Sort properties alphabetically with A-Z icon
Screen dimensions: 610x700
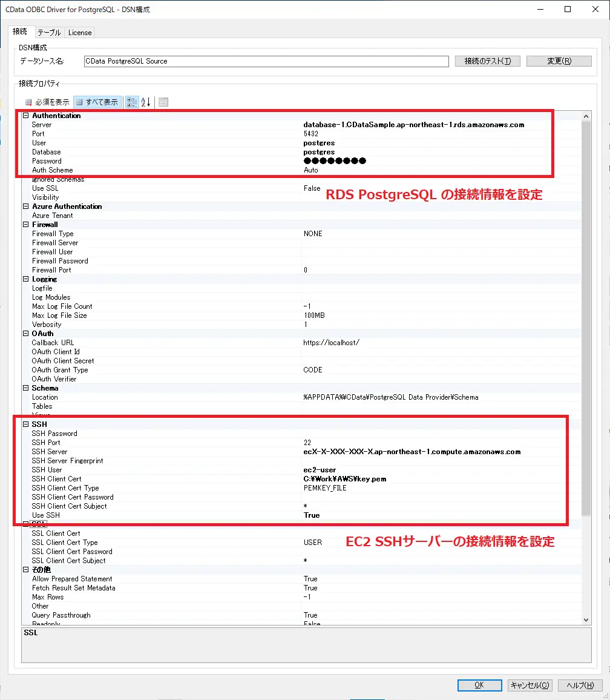coord(146,102)
